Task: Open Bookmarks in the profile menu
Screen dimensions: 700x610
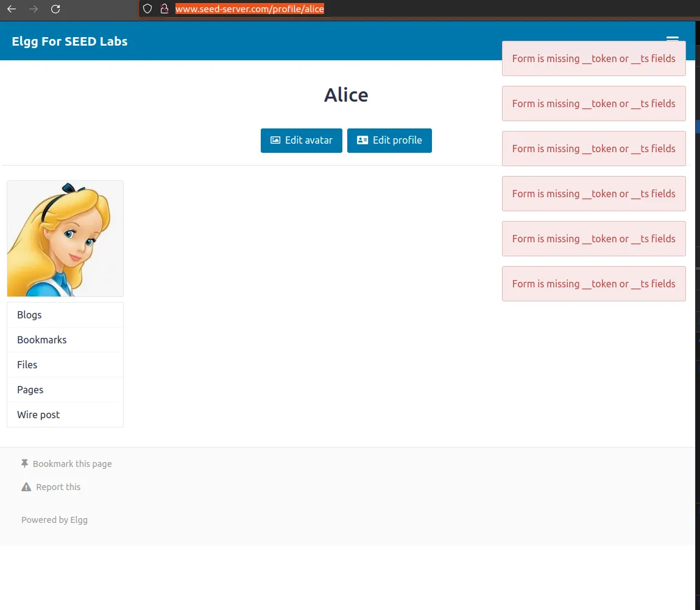Action: (42, 340)
